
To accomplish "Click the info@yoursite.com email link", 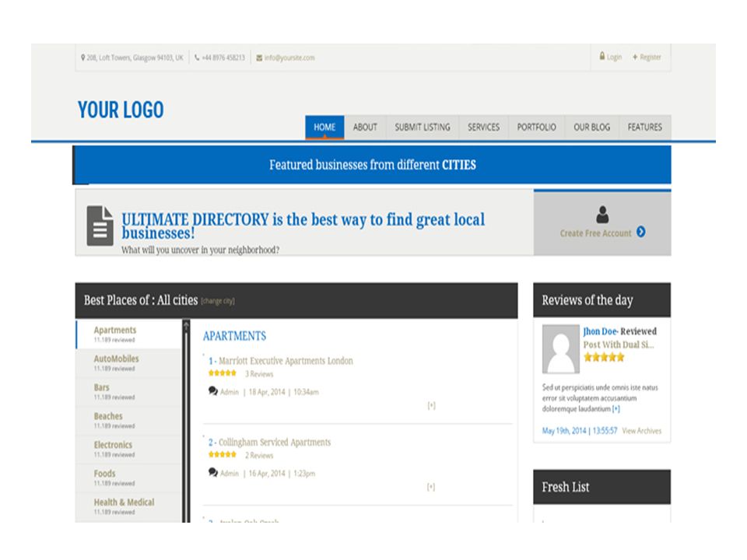I will (289, 58).
